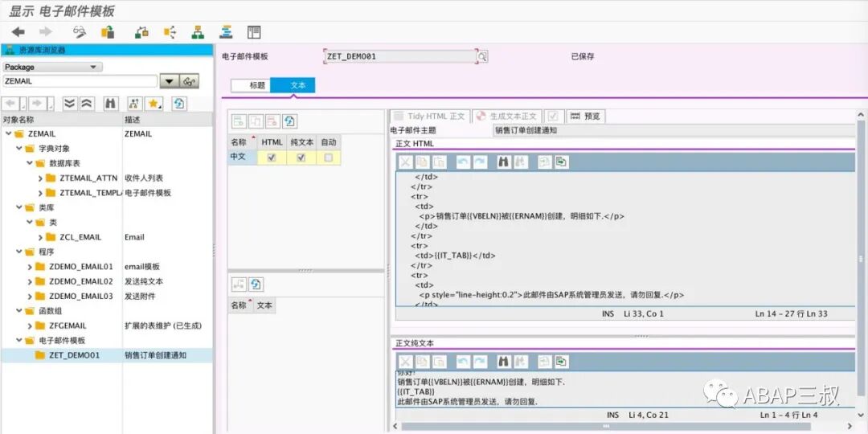Toggle the HTML checkbox for 中文 row
The width and height of the screenshot is (868, 434).
[x=272, y=158]
